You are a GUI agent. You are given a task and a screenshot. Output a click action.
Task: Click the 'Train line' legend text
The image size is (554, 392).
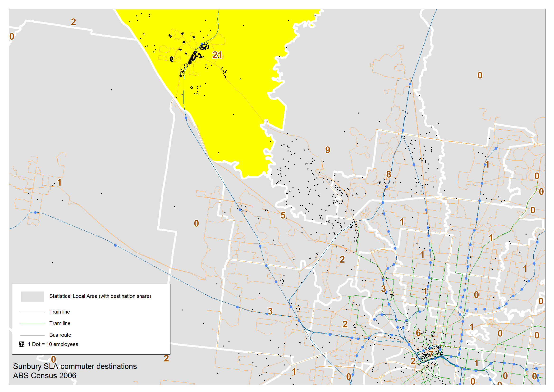click(x=60, y=312)
